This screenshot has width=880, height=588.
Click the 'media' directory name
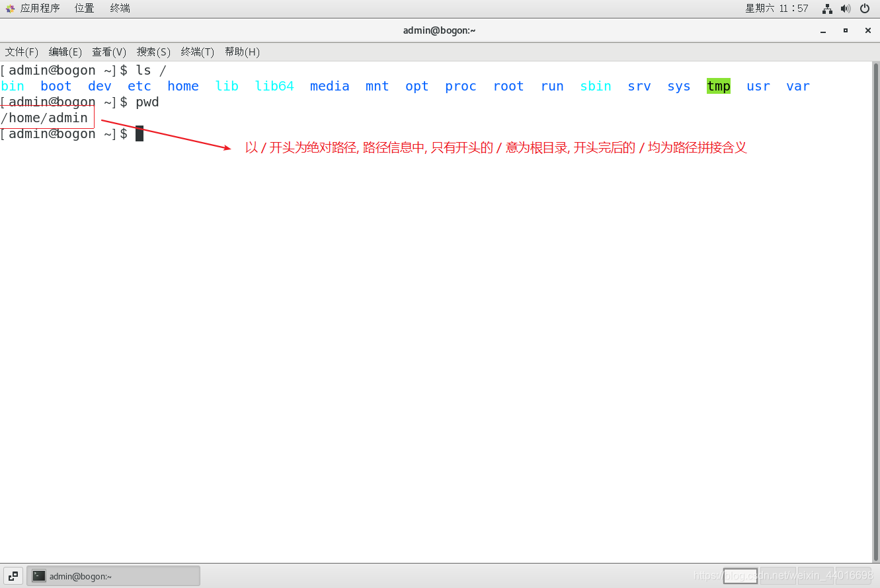coord(330,86)
